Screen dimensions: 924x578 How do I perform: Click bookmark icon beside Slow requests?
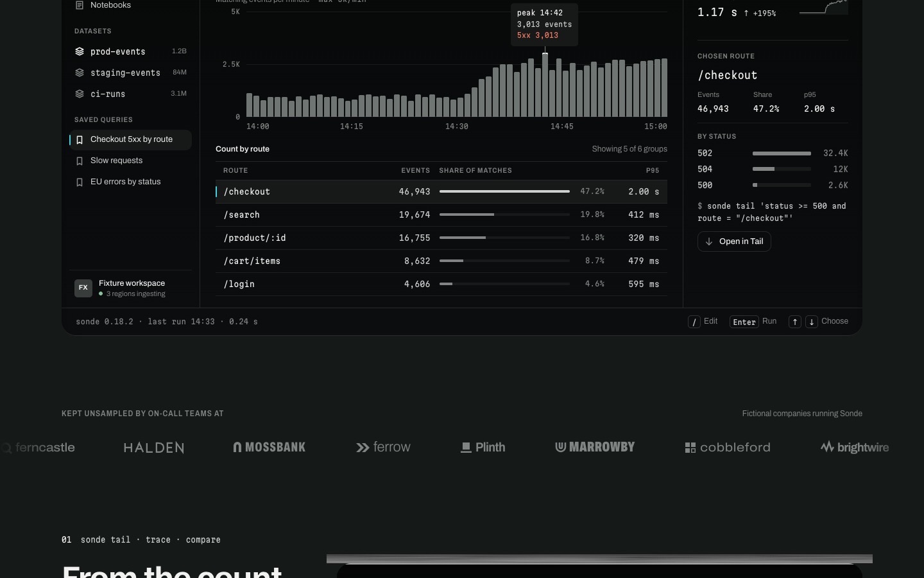tap(80, 161)
